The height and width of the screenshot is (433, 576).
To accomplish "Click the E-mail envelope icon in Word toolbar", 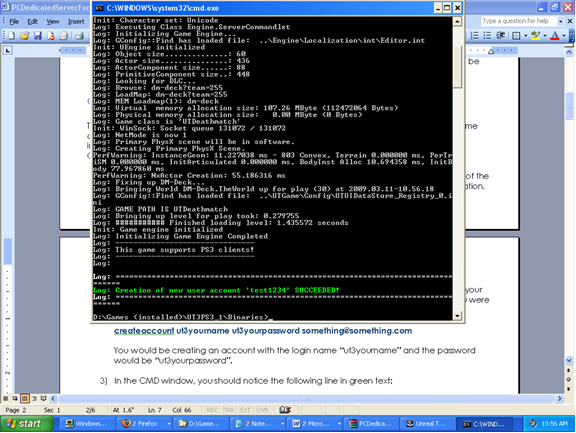I will pyautogui.click(x=64, y=36).
